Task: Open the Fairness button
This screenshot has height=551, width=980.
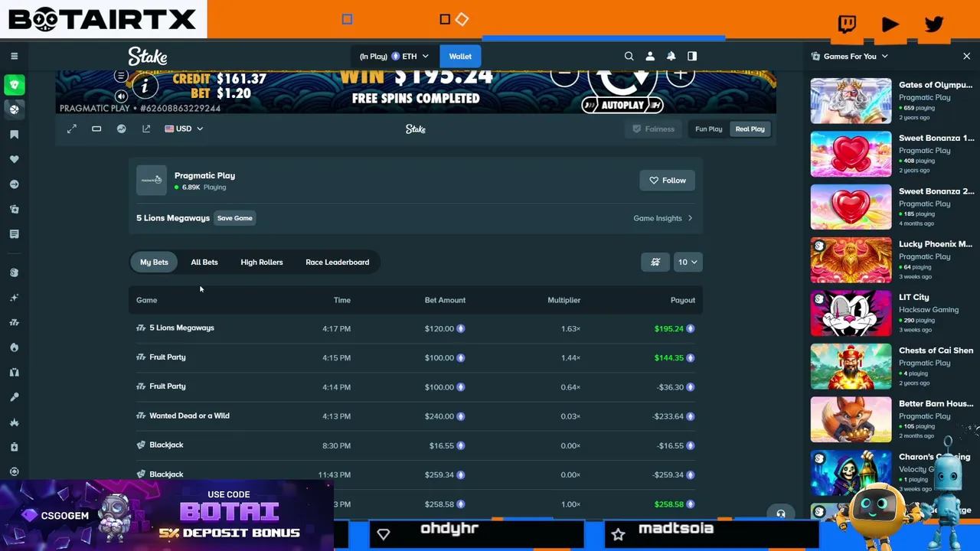Action: click(x=653, y=129)
